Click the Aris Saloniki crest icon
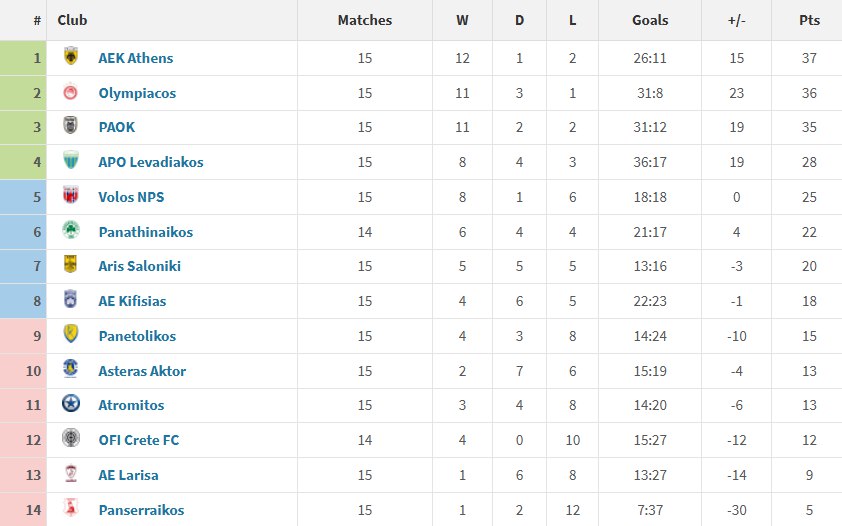This screenshot has height=526, width=842. tap(71, 266)
